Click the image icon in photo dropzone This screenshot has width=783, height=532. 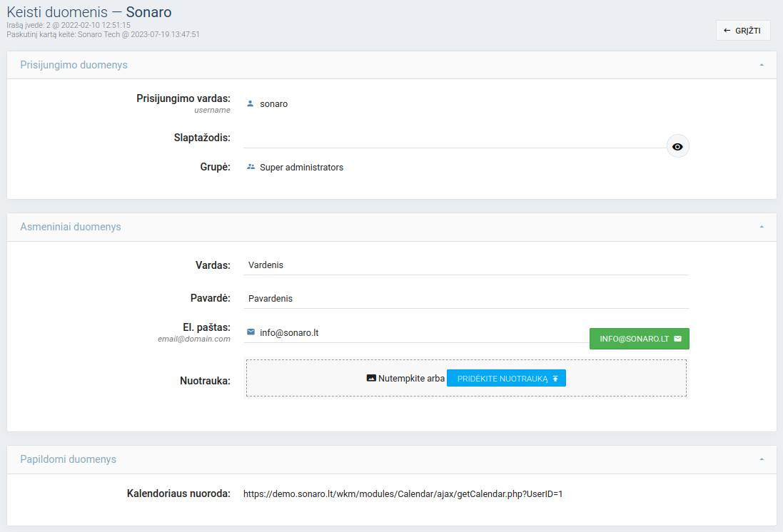[371, 378]
